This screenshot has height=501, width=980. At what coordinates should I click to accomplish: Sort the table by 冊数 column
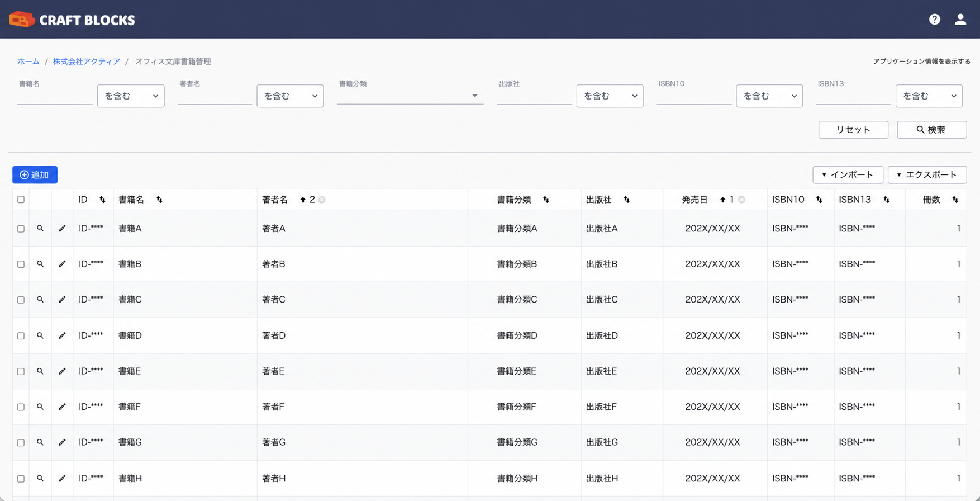pyautogui.click(x=955, y=200)
